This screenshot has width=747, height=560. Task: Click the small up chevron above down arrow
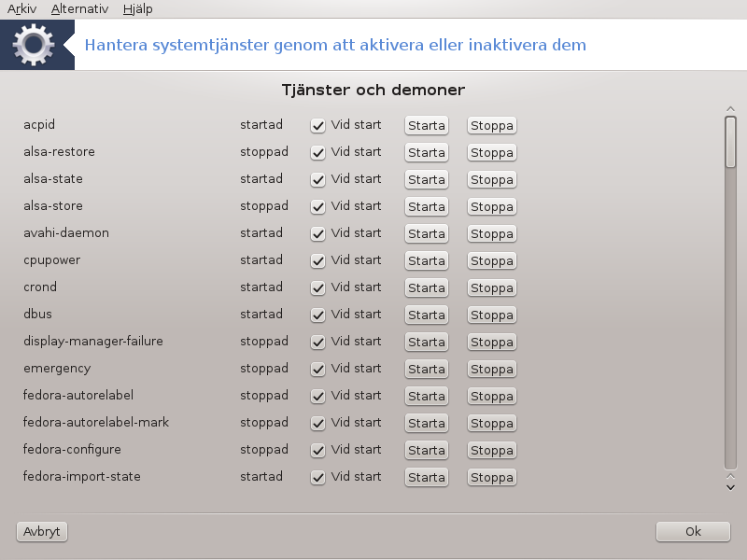(730, 476)
